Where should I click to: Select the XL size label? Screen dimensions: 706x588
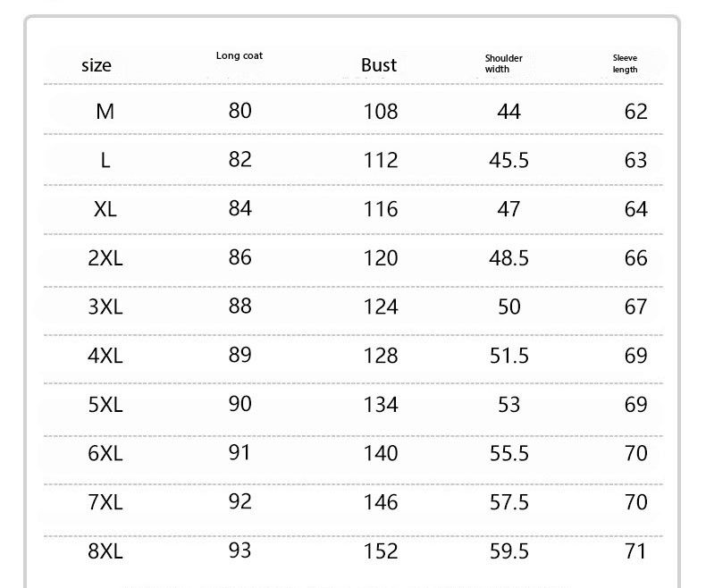(105, 209)
